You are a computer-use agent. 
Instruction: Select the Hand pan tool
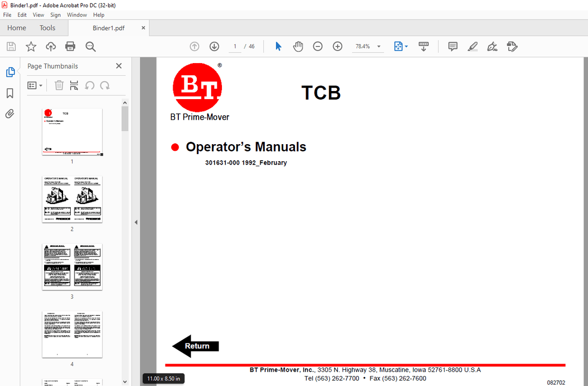[298, 46]
